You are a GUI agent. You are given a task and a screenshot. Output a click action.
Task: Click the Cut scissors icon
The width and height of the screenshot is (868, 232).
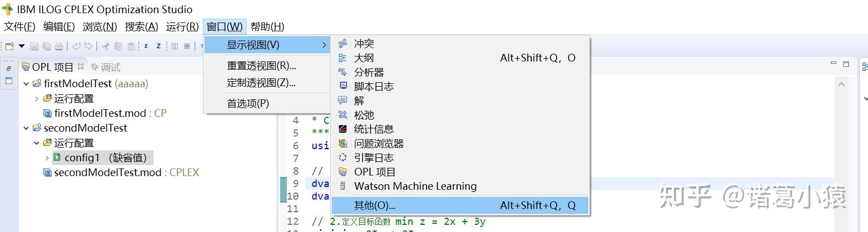click(106, 47)
